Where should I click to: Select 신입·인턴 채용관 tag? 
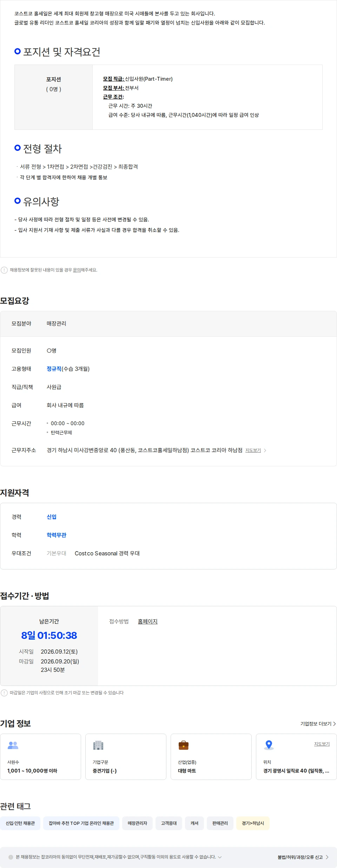point(20,823)
